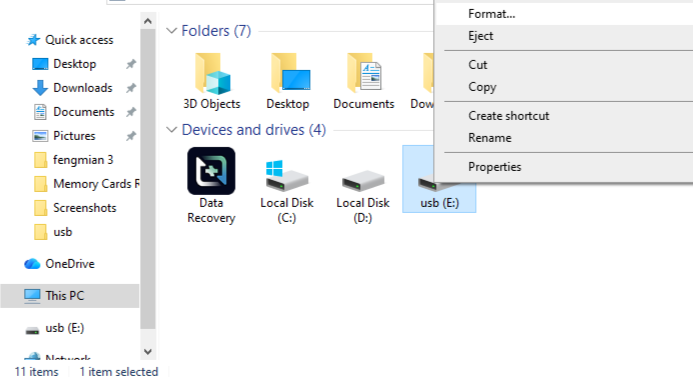This screenshot has height=383, width=693.
Task: Select the Devices and drives (4) header
Action: (x=254, y=130)
